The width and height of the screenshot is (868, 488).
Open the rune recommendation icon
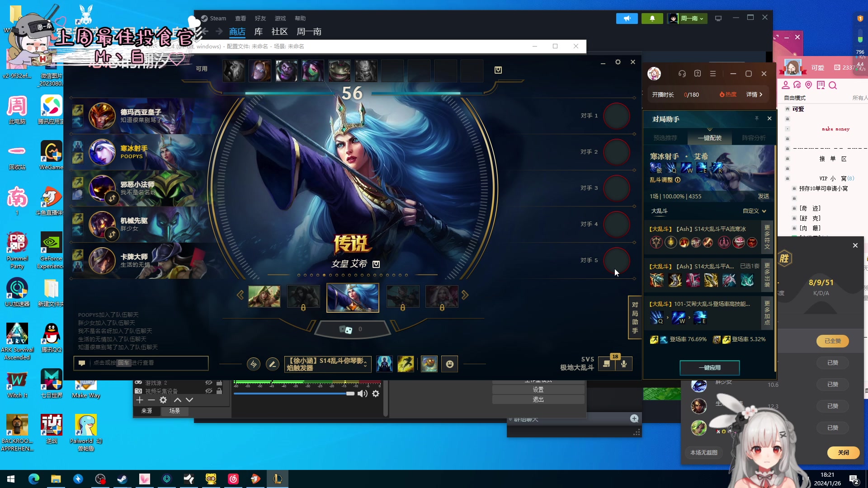pos(254,364)
